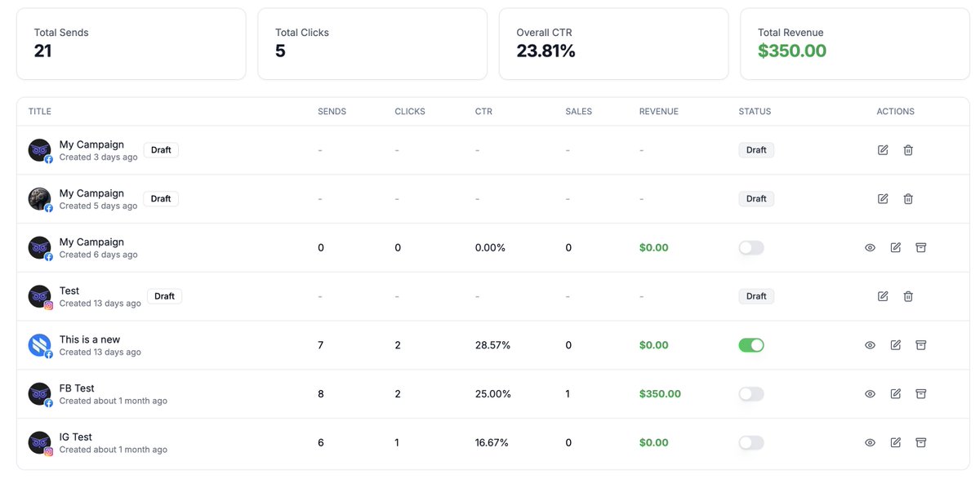Click the Total Clicks card showing 5
This screenshot has height=479, width=980.
tap(372, 44)
